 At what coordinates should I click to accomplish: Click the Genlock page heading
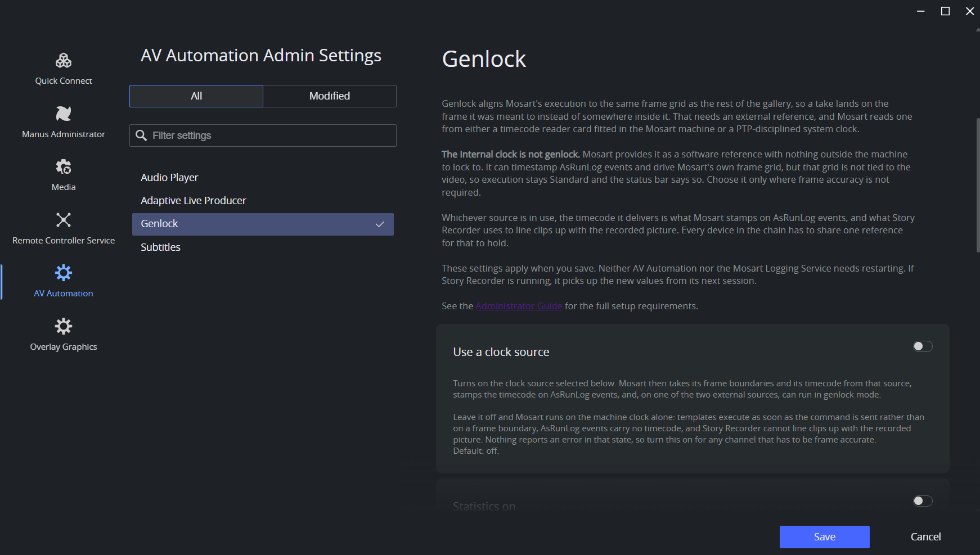(484, 59)
